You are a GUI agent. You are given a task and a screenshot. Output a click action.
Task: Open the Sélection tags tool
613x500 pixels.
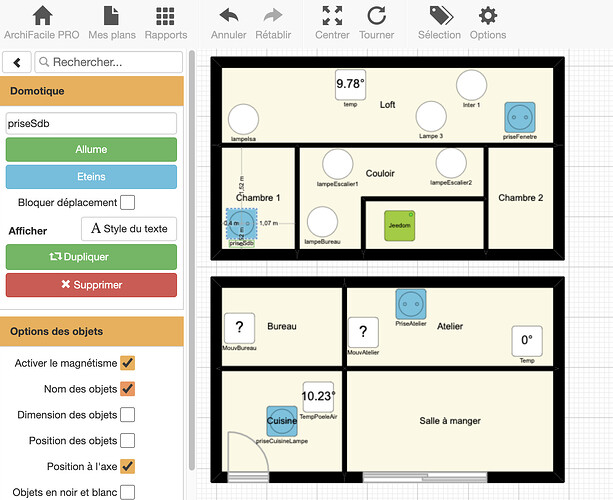439,16
